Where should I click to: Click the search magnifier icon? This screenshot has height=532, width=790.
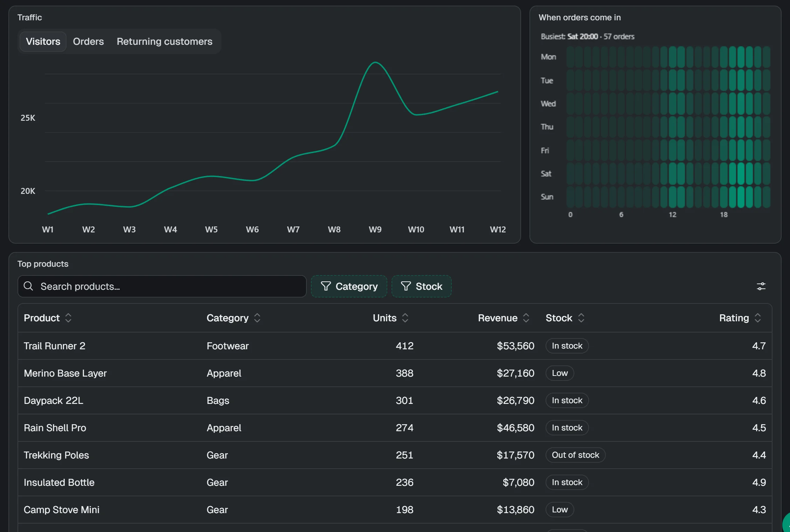[28, 286]
